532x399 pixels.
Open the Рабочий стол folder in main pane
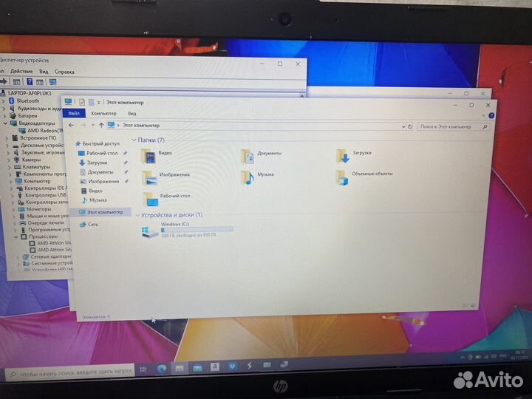150,199
